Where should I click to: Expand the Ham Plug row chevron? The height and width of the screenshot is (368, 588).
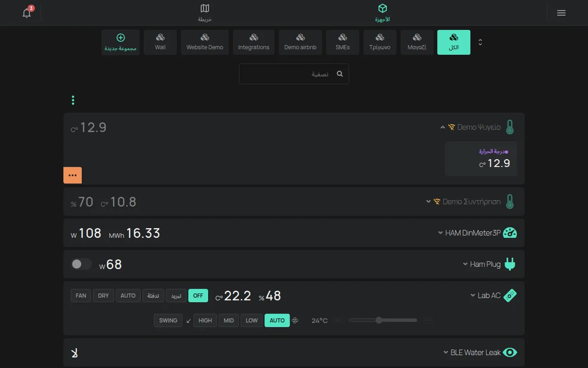465,264
